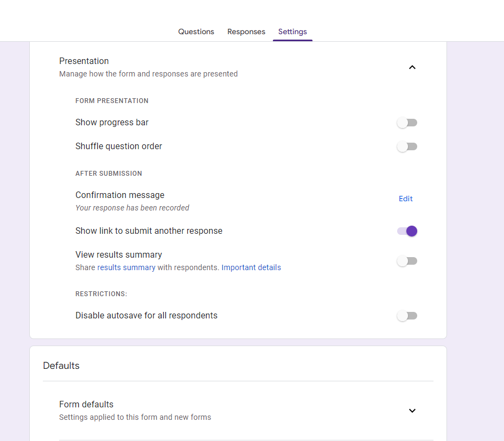The width and height of the screenshot is (504, 441).
Task: Open the 'results summary' hyperlink
Action: click(126, 267)
